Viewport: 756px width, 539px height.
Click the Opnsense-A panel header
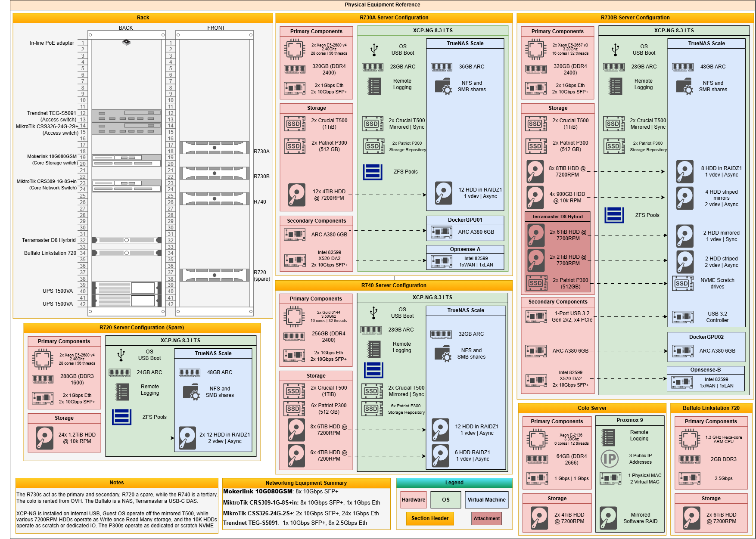point(465,249)
